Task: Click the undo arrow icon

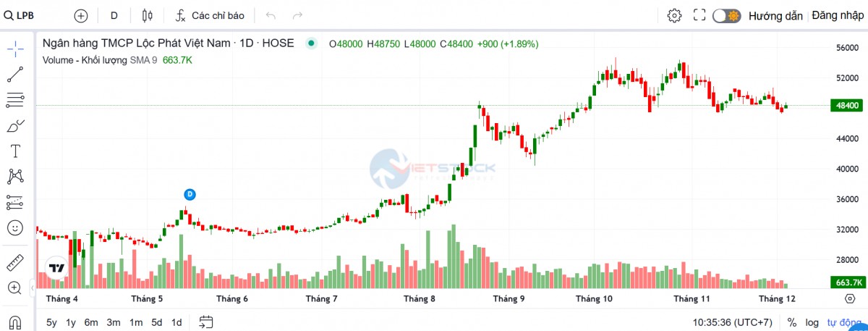Action: click(x=271, y=15)
